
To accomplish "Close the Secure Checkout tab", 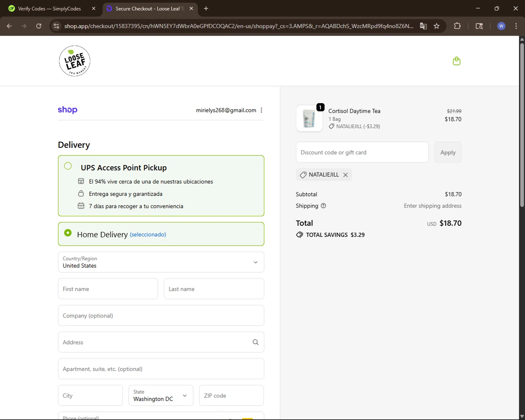I will click(x=191, y=8).
